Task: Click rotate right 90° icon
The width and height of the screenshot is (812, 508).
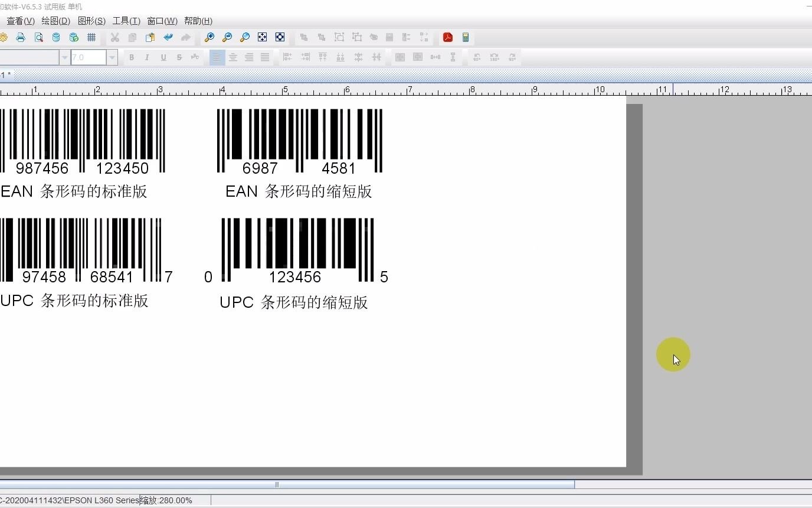Action: [512, 57]
